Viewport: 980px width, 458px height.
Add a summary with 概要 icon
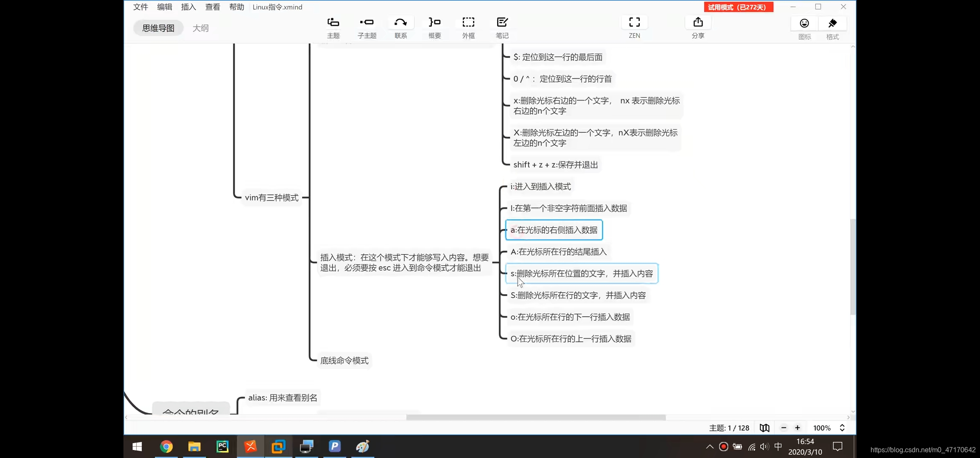point(434,28)
